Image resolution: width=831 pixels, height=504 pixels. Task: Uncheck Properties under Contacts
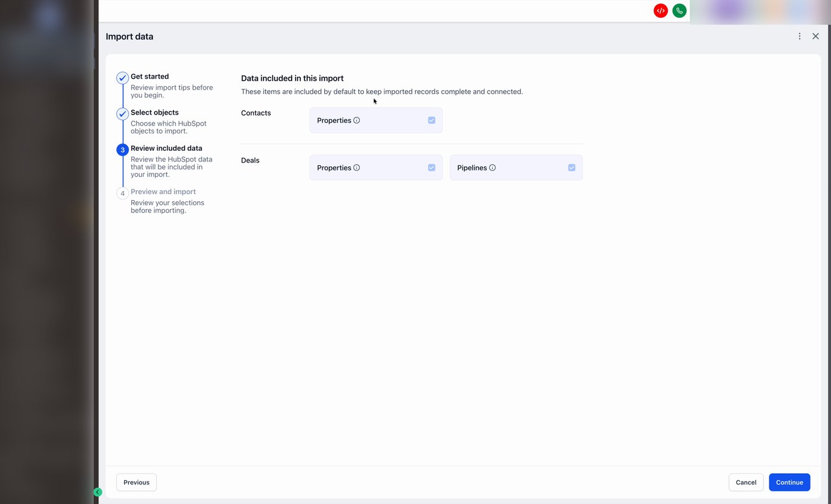[x=432, y=120]
